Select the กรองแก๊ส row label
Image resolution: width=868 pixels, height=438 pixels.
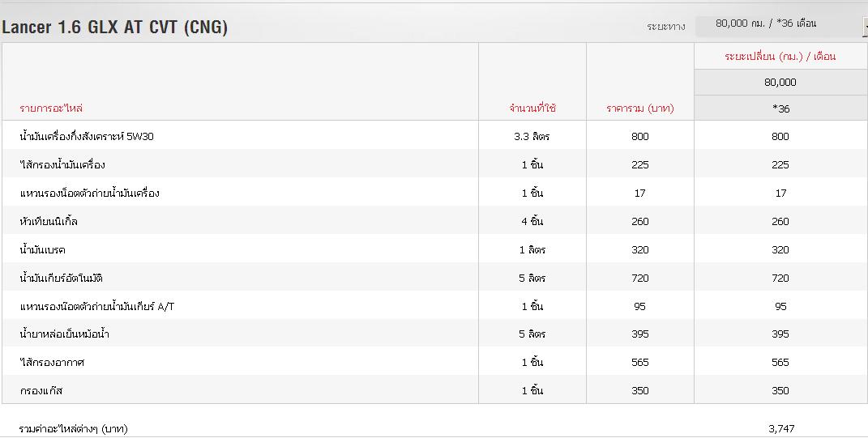click(41, 391)
